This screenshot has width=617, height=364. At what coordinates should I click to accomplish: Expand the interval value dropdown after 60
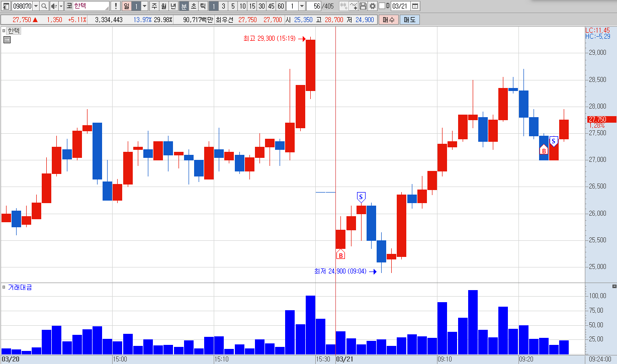[x=302, y=6]
